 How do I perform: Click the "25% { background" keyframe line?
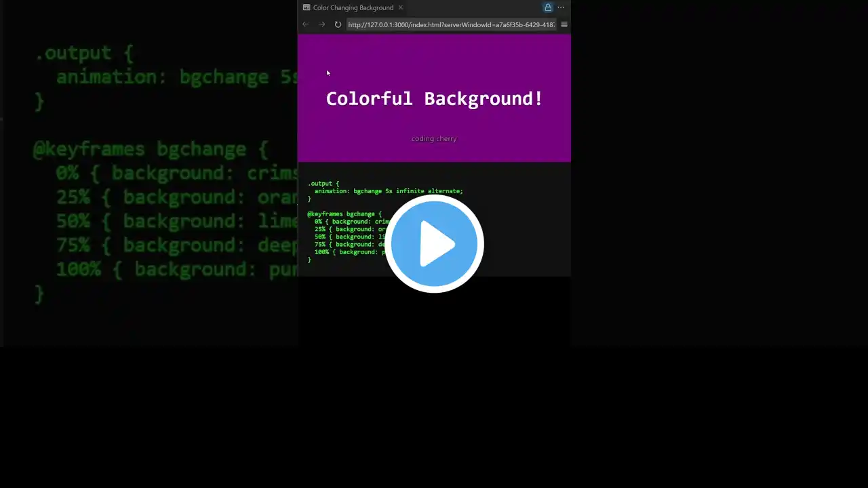pos(350,229)
